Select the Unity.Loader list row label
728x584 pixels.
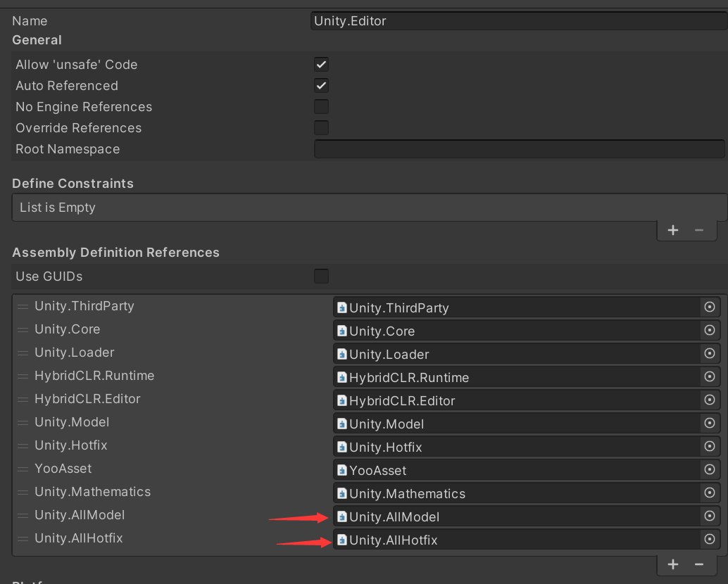click(75, 353)
